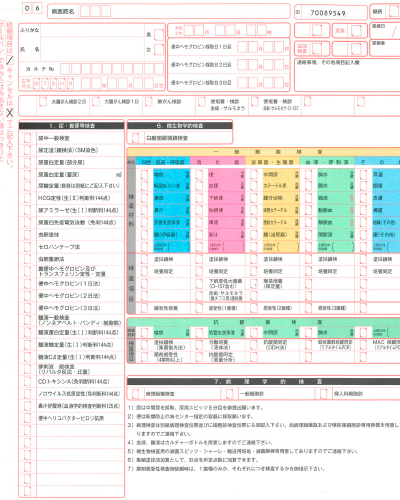Tick the ノロウイルス抗原定性 checkbox
This screenshot has width=400, height=500.
tap(28, 394)
